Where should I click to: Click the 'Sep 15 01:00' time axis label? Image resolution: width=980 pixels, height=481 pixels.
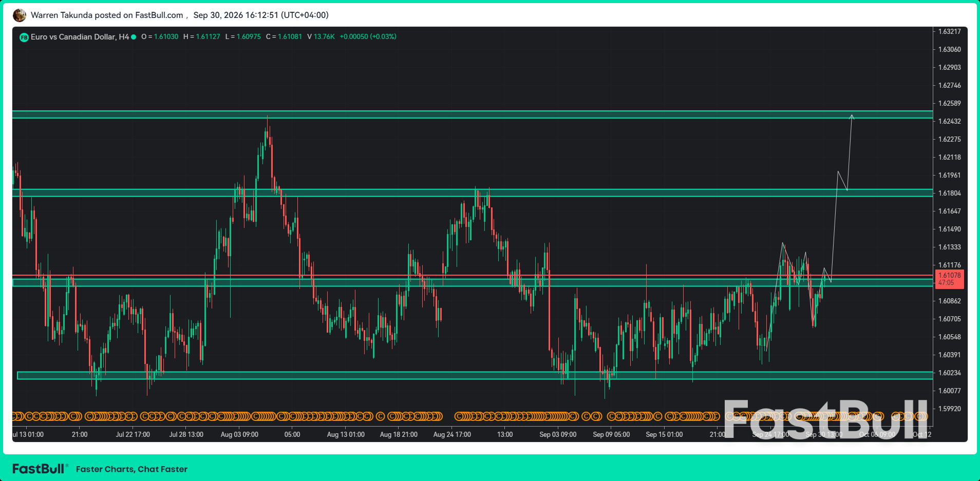pyautogui.click(x=664, y=434)
